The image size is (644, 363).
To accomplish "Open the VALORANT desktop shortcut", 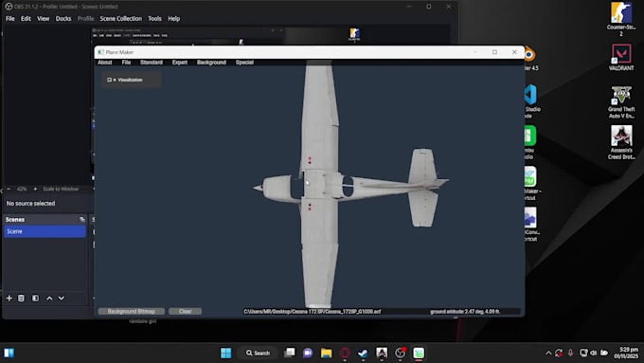I will point(621,57).
